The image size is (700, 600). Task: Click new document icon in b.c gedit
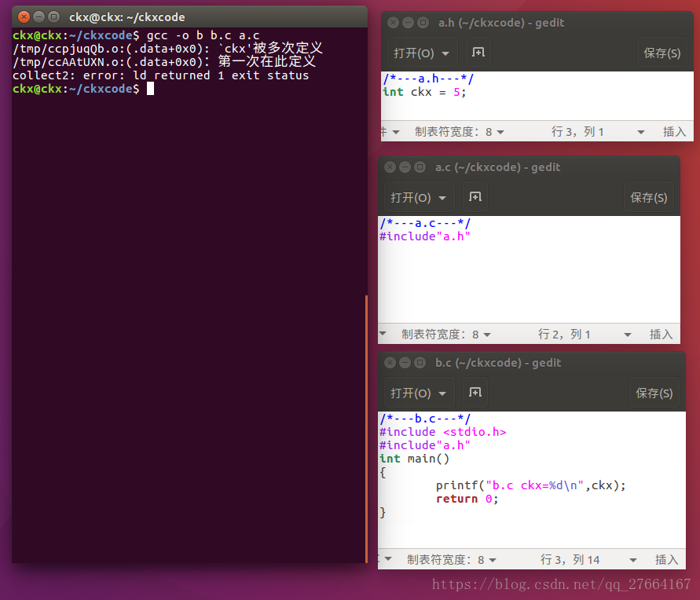pyautogui.click(x=475, y=393)
